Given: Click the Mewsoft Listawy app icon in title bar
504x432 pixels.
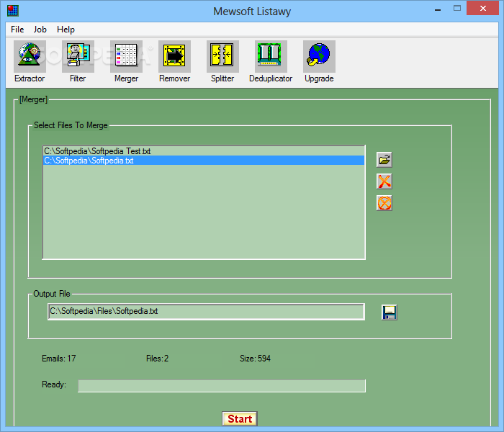Looking at the screenshot, I should pos(13,11).
